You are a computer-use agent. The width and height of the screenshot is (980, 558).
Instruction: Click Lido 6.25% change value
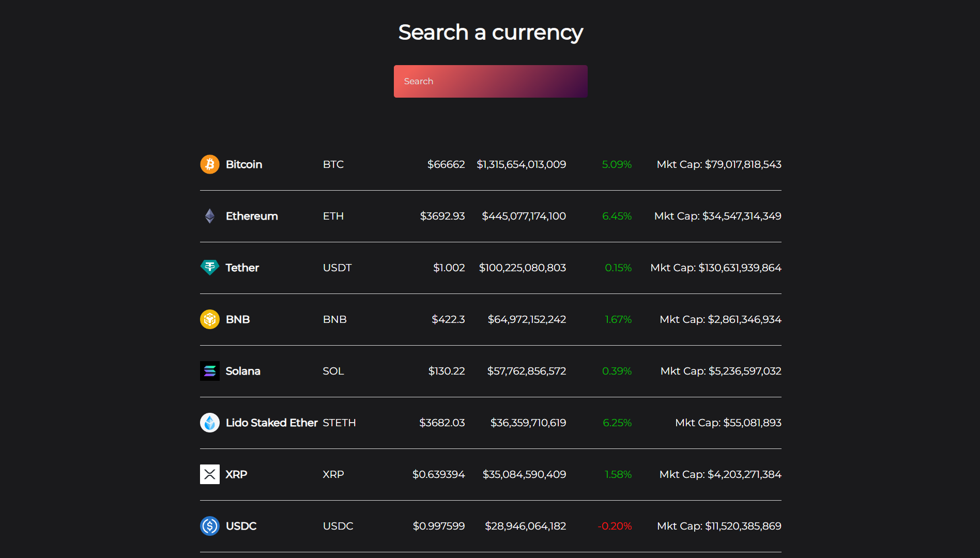point(618,423)
